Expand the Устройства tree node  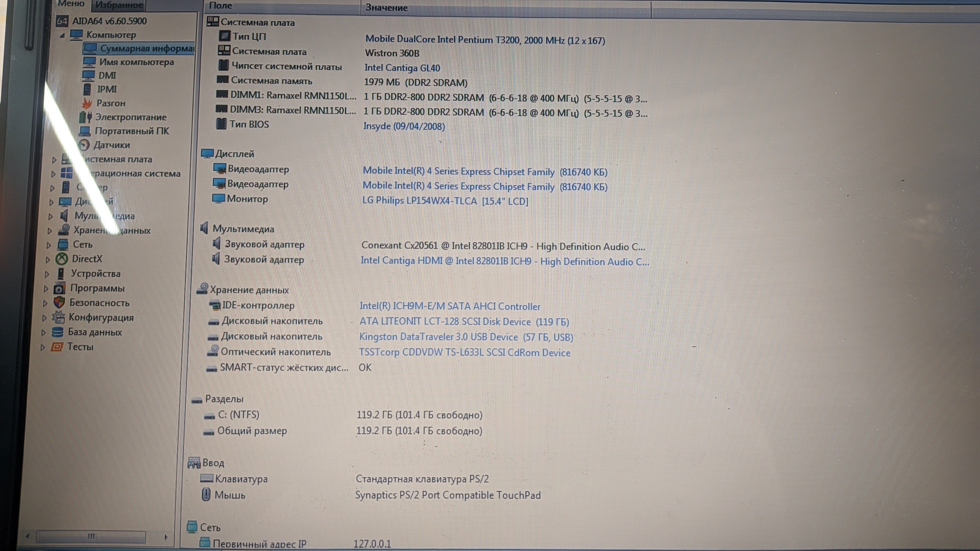coord(47,274)
